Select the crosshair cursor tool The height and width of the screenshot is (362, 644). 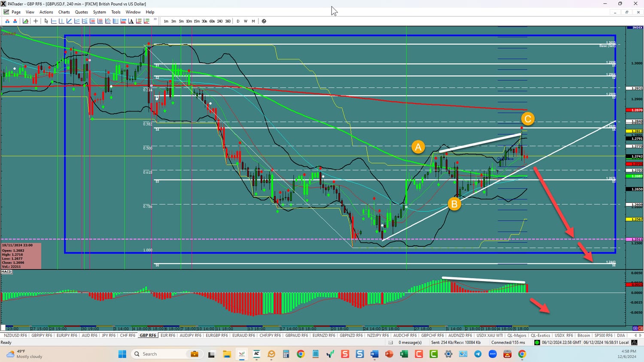click(x=36, y=21)
